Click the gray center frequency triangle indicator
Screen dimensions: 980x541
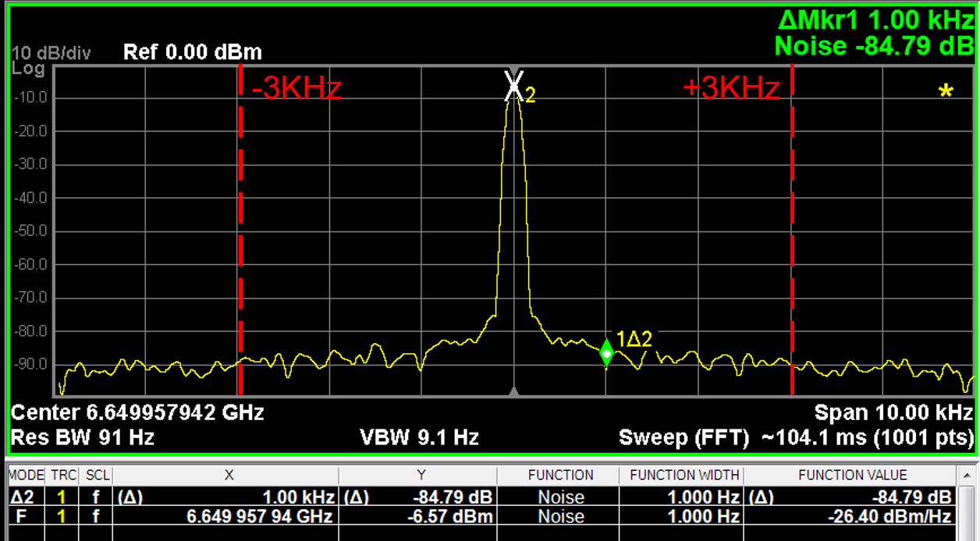click(513, 392)
